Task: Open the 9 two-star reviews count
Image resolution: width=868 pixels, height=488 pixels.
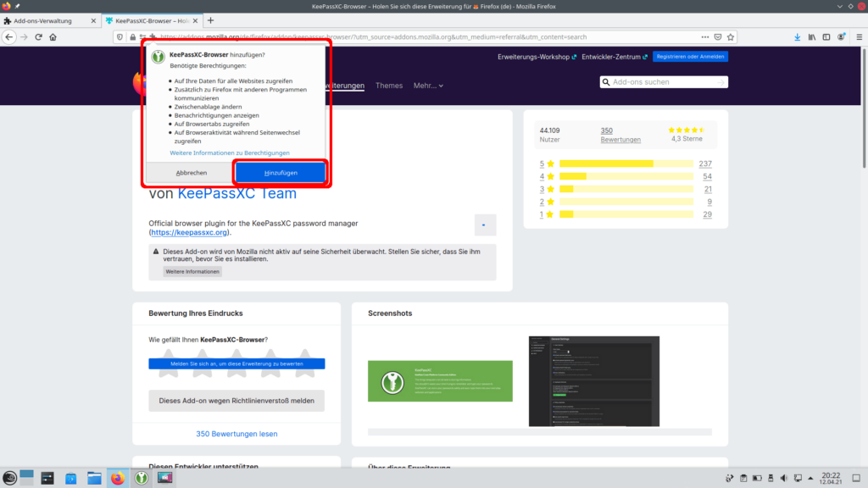Action: [x=709, y=202]
